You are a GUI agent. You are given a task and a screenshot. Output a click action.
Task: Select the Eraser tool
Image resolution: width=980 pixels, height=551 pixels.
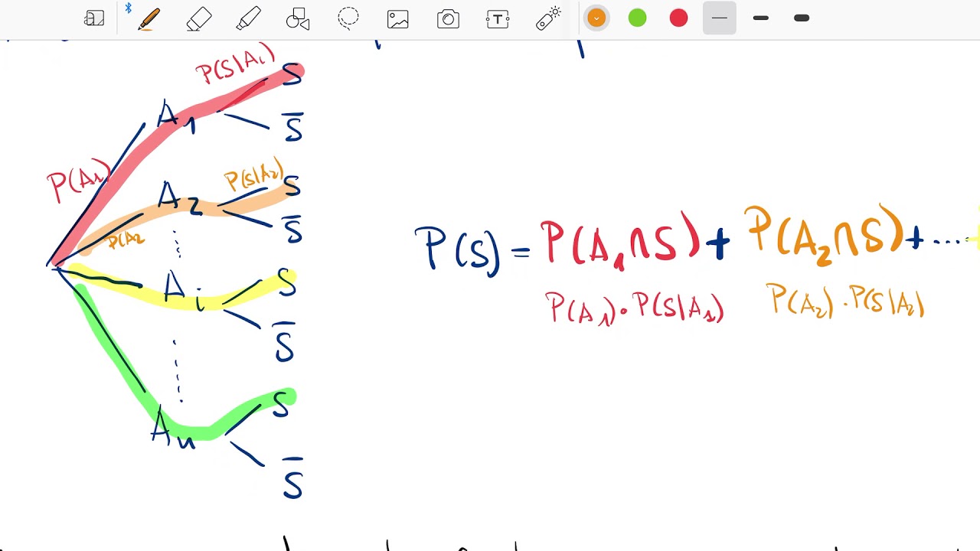coord(199,18)
